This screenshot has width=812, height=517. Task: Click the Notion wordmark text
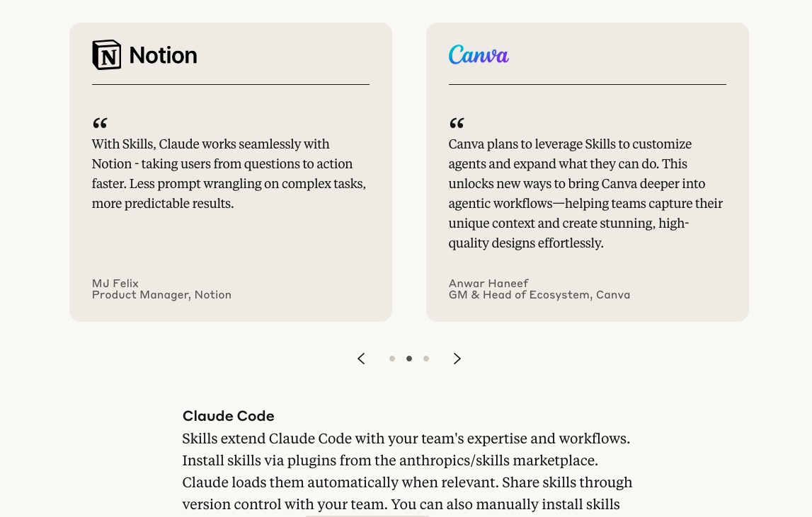pos(163,55)
